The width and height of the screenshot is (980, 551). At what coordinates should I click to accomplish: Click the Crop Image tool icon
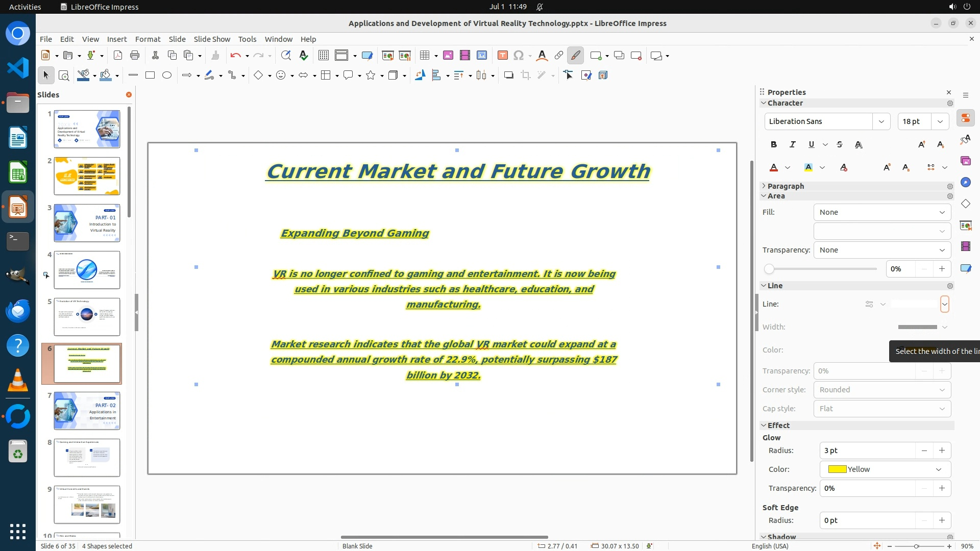point(525,76)
